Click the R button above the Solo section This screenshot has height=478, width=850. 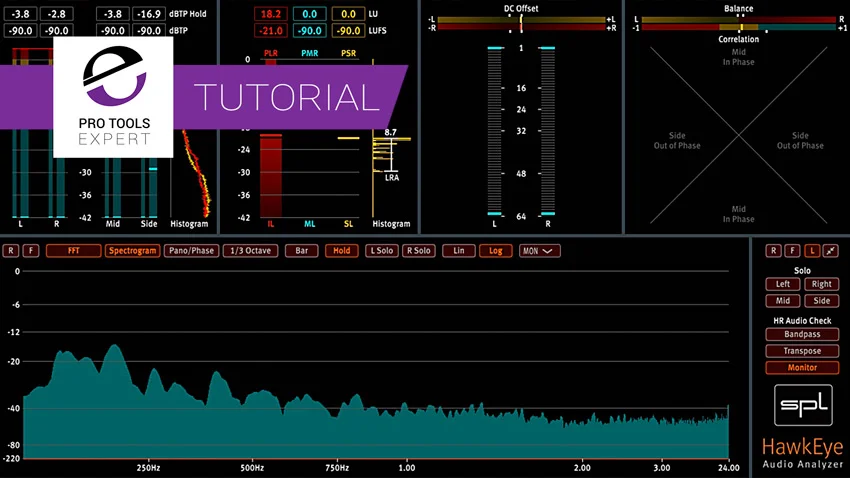point(774,250)
